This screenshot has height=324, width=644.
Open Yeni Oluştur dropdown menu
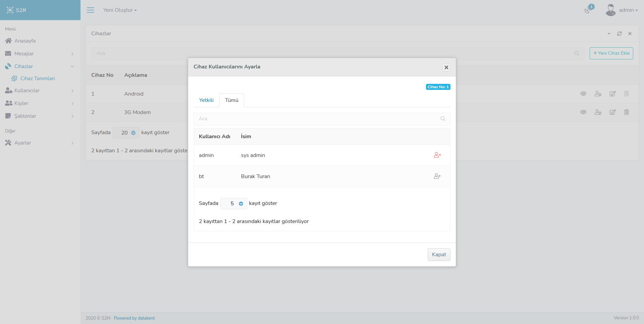tap(120, 10)
